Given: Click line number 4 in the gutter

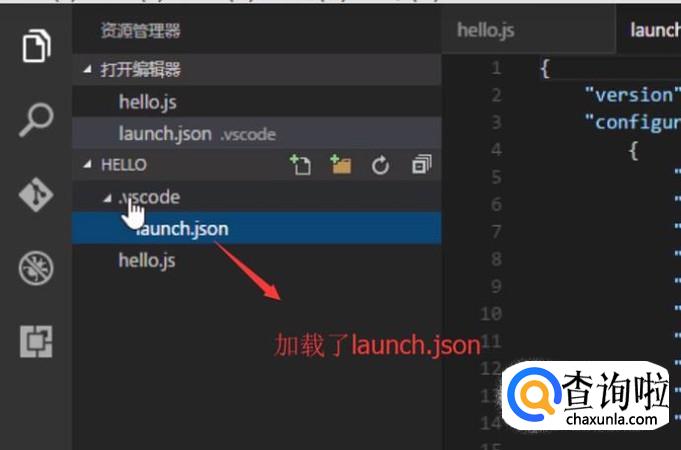Looking at the screenshot, I should (496, 150).
